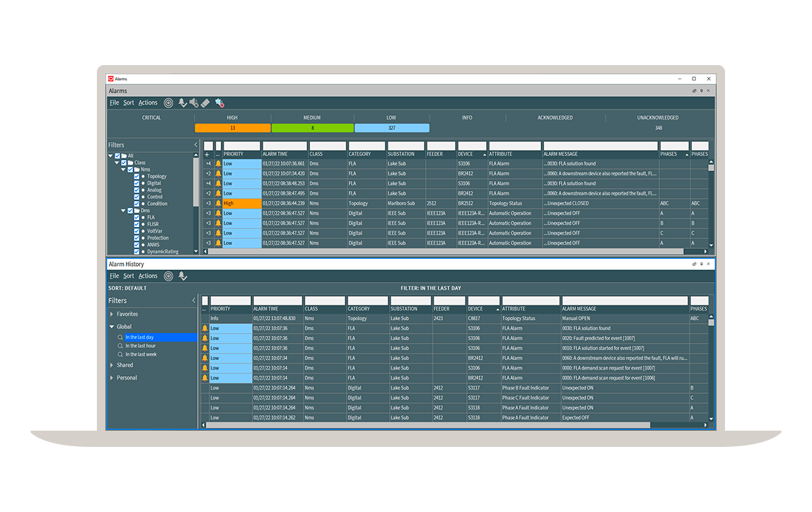This screenshot has width=812, height=512.
Task: Collapse the 'Dms' tree node arrow
Action: pyautogui.click(x=123, y=211)
